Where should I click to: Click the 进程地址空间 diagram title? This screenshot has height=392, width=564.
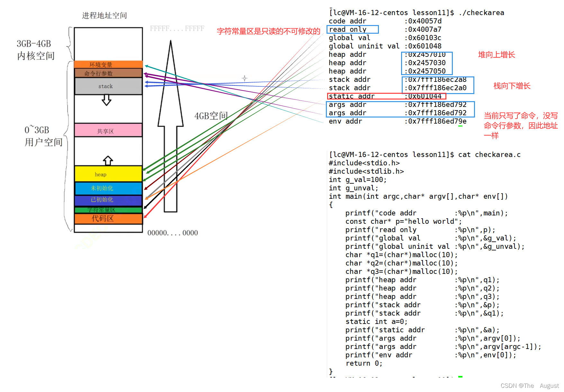(104, 15)
